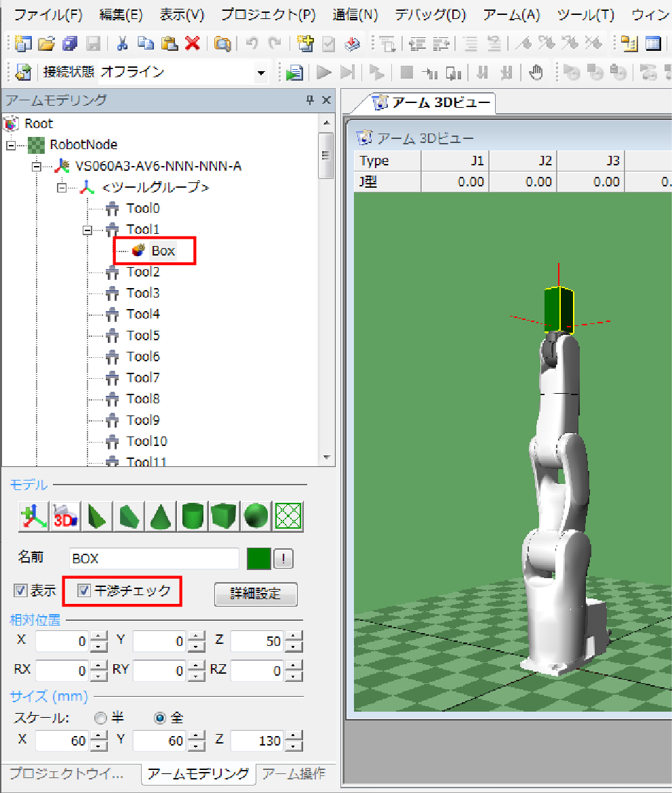Select the 半 scale radio button
The height and width of the screenshot is (793, 672).
pos(101,718)
